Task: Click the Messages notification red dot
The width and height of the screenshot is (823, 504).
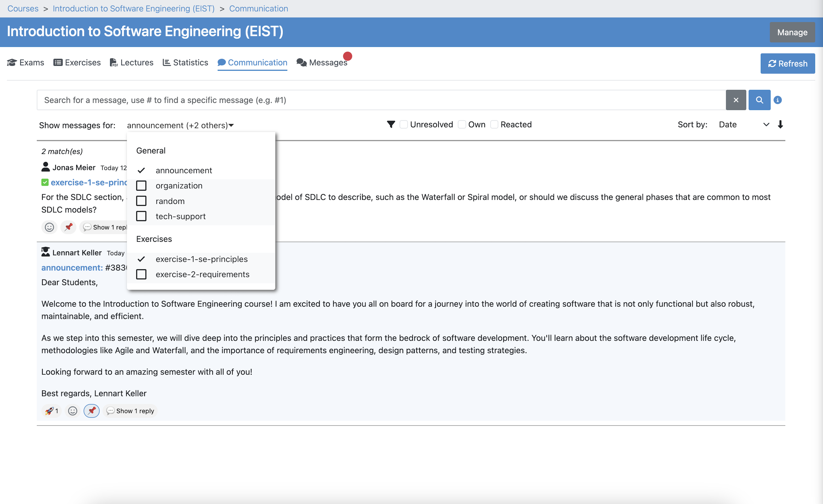Action: pos(347,56)
